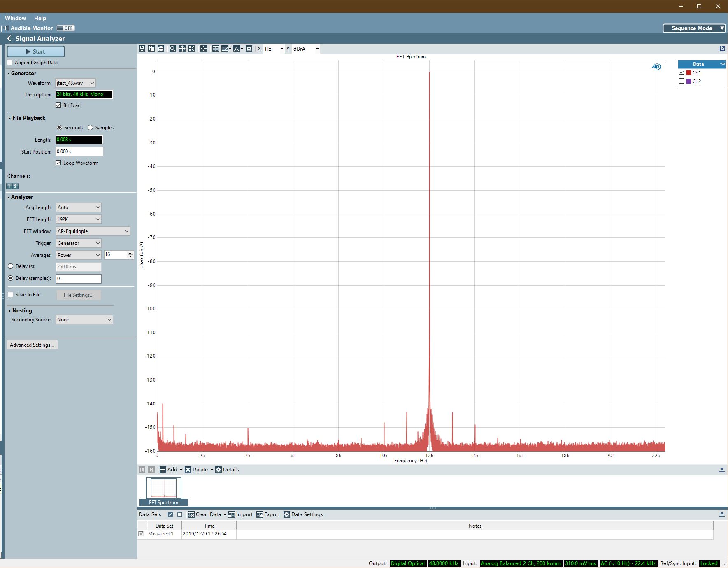
Task: Go back with Signal Analyzer arrow
Action: 9,38
